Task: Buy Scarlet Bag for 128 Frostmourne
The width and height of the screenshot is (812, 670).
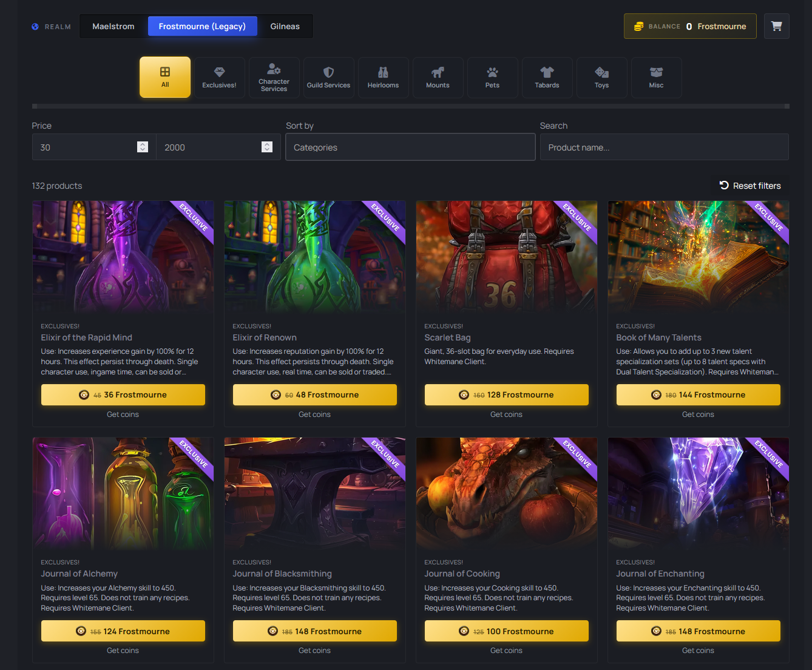Action: point(507,395)
